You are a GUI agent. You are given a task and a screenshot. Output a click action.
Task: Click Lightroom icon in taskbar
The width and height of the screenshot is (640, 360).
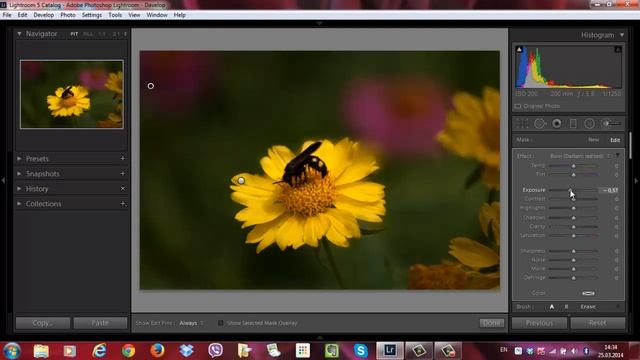tap(390, 351)
